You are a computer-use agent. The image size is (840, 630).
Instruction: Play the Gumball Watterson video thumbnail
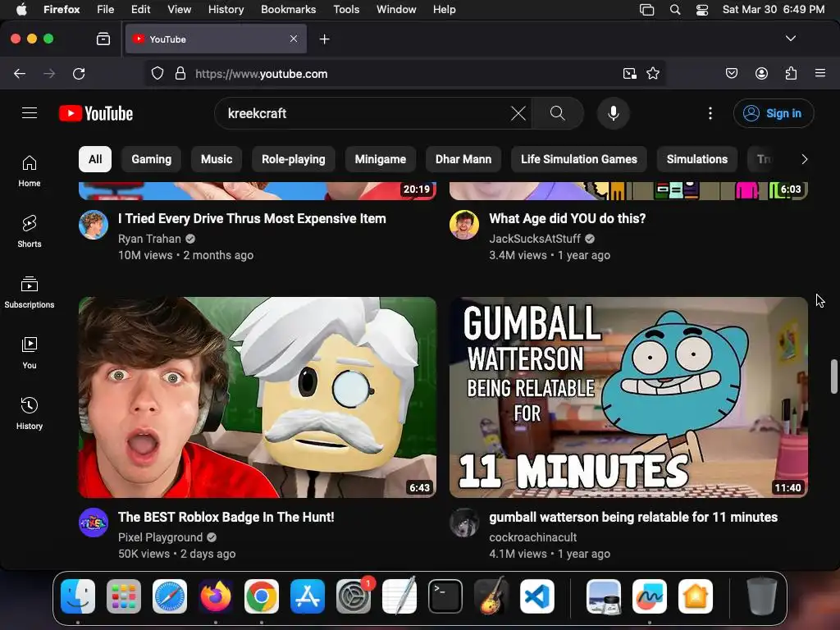tap(628, 398)
